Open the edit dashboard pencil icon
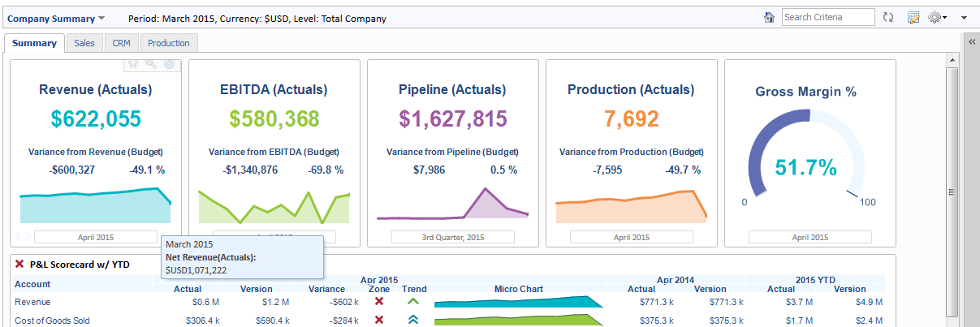The height and width of the screenshot is (327, 980). point(913,17)
